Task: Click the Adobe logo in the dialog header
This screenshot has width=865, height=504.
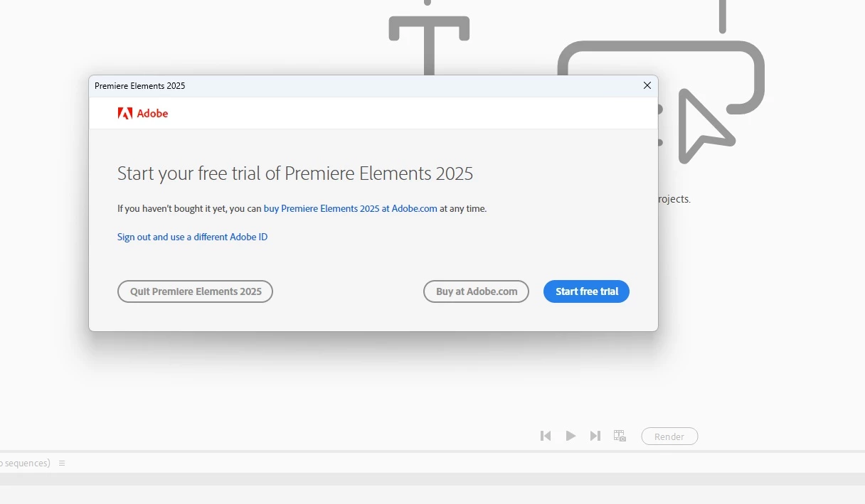Action: click(x=143, y=113)
